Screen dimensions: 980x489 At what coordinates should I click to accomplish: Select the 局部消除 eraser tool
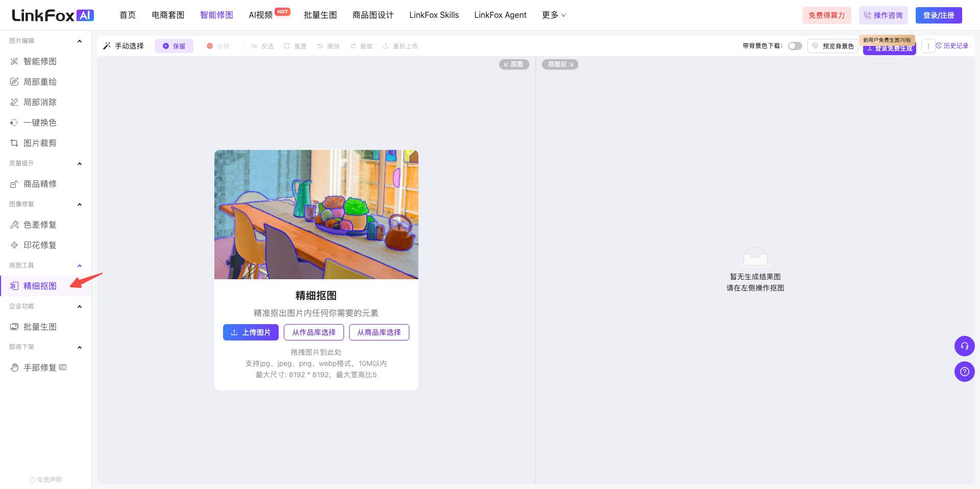40,102
